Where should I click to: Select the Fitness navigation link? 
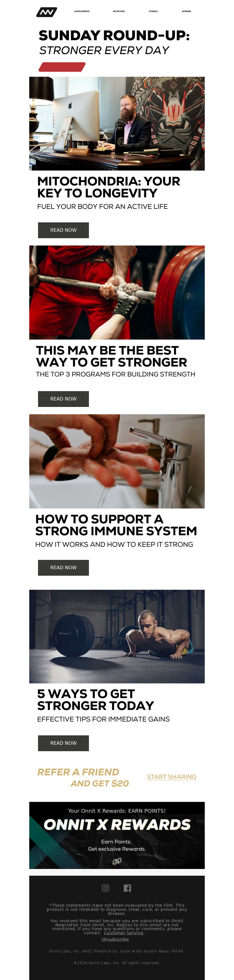pos(153,11)
